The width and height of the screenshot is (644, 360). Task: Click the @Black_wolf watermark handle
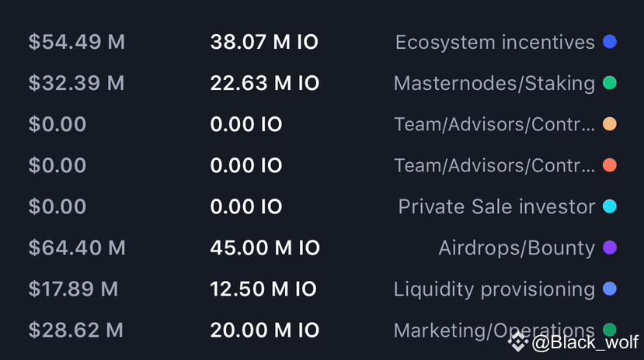point(585,342)
